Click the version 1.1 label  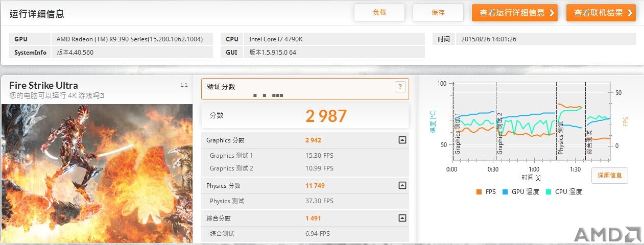click(184, 85)
